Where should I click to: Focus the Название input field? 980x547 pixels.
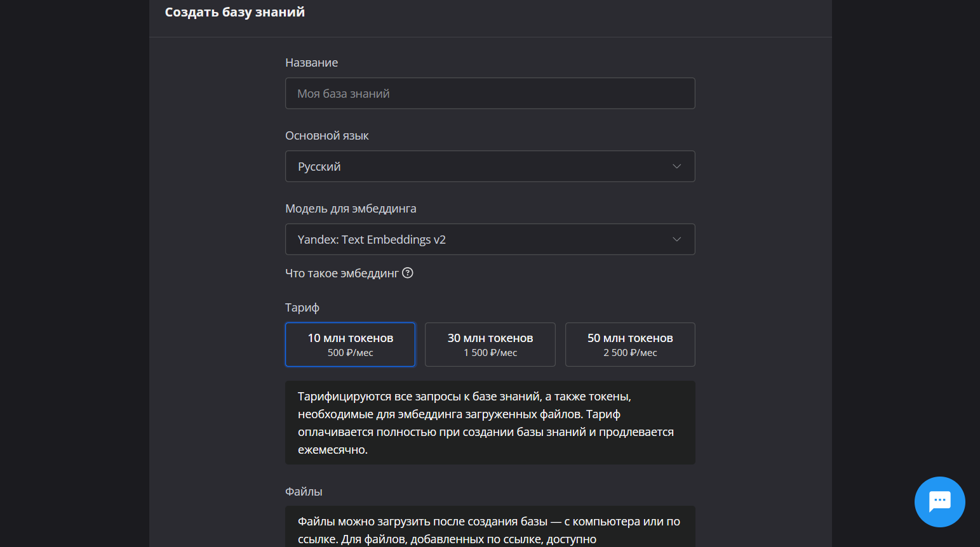[x=490, y=93]
